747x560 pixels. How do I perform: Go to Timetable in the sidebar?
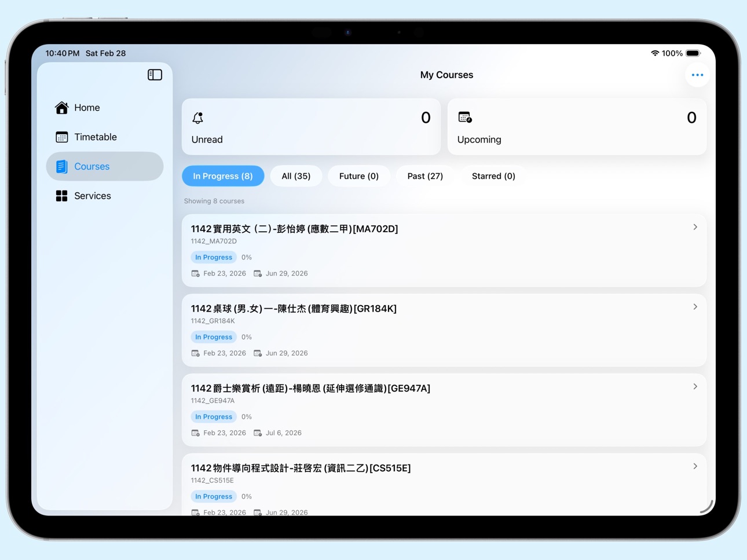105,137
